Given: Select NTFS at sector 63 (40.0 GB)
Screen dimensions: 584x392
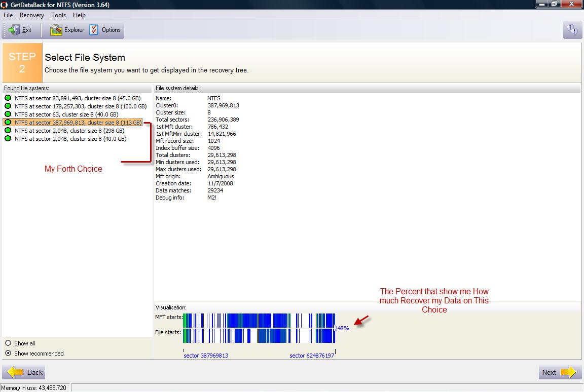Looking at the screenshot, I should 66,114.
